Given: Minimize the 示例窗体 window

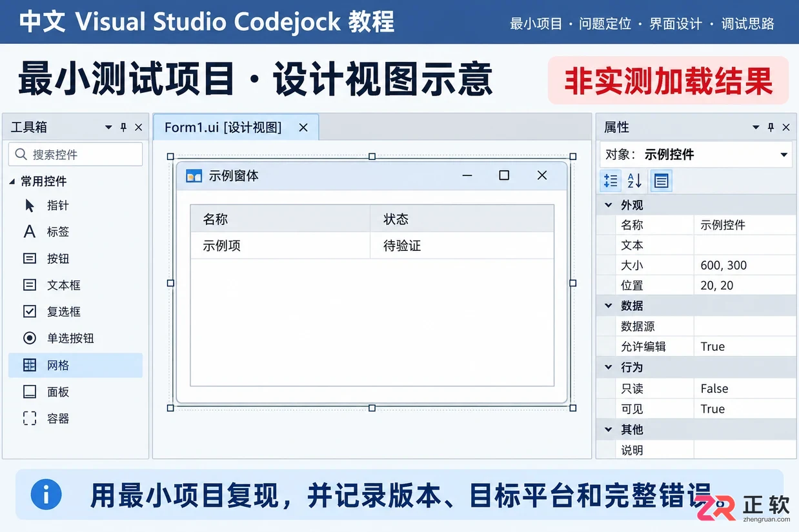Looking at the screenshot, I should [468, 175].
